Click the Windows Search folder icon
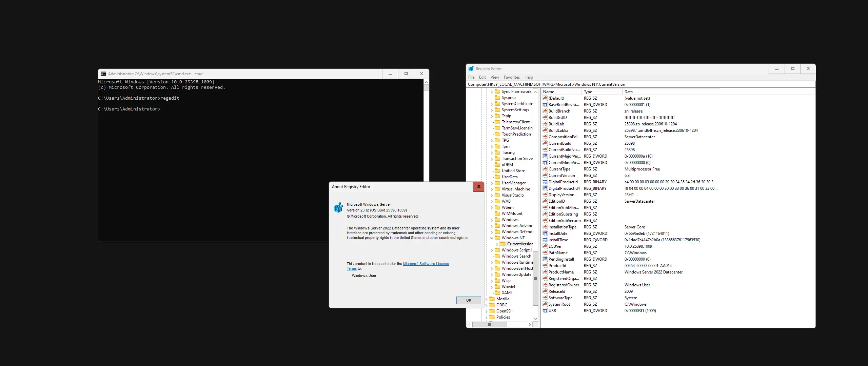 [x=497, y=256]
